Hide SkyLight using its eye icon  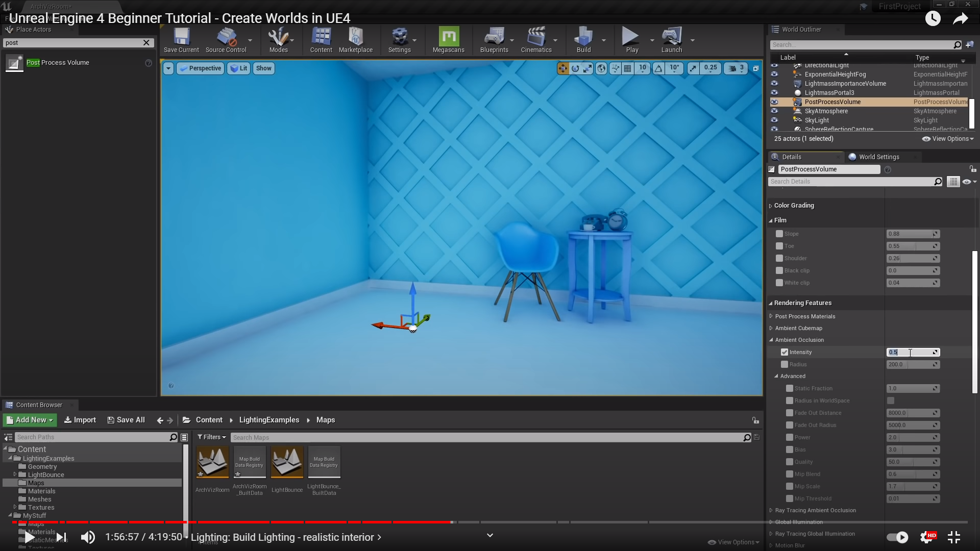click(774, 120)
